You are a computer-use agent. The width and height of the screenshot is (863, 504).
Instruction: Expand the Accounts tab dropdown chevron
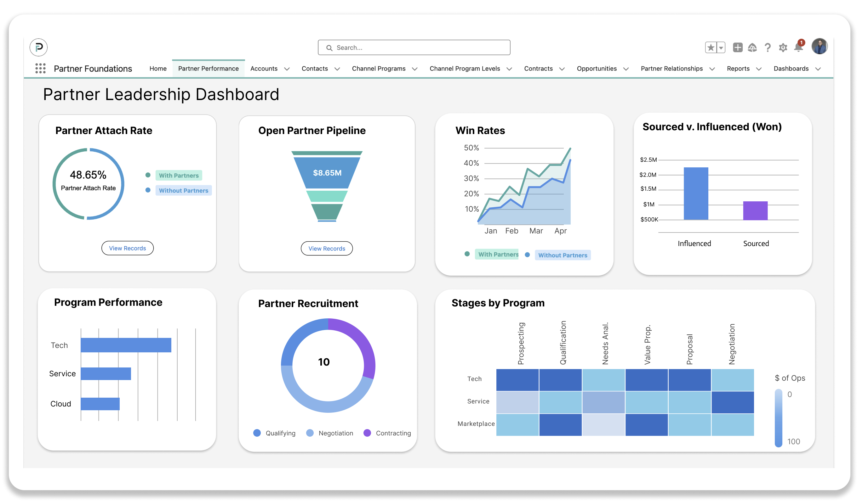[x=287, y=69]
